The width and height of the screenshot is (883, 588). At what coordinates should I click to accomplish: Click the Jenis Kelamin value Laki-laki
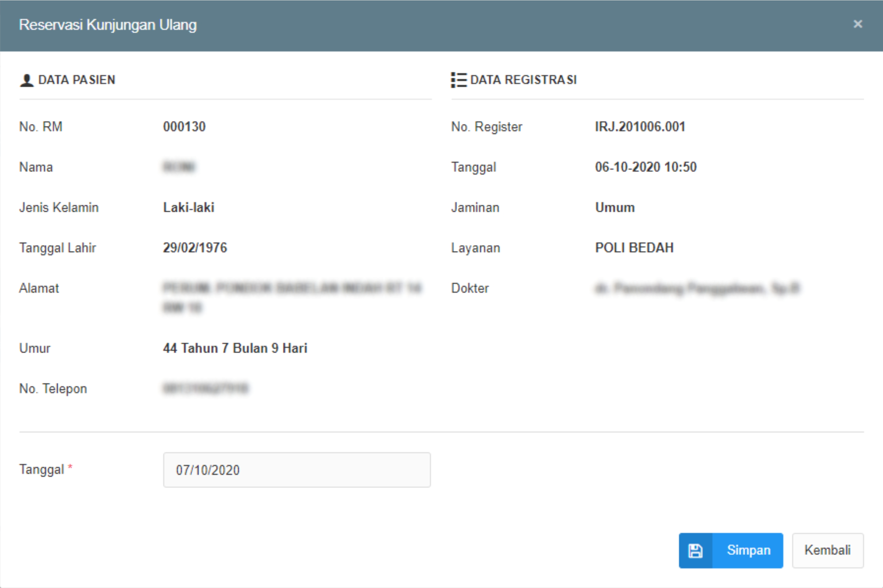click(x=189, y=207)
